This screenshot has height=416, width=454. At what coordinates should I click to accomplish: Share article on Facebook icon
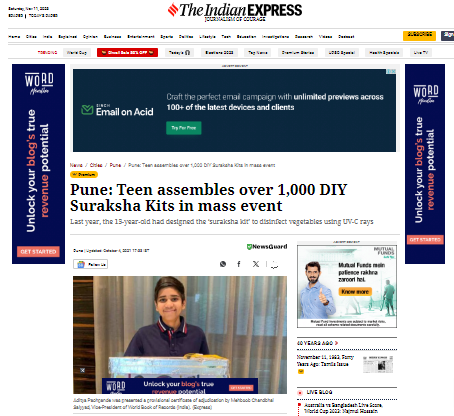pos(239,264)
